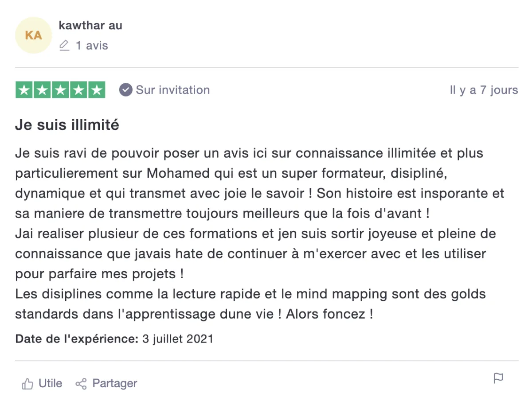532x409 pixels.
Task: Open the 1 avis review count
Action: tap(92, 46)
